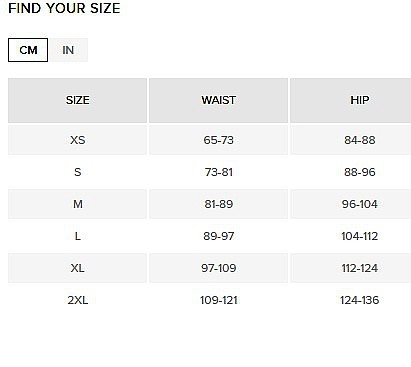Click waist value 81-89
This screenshot has height=367, width=411.
coord(218,204)
